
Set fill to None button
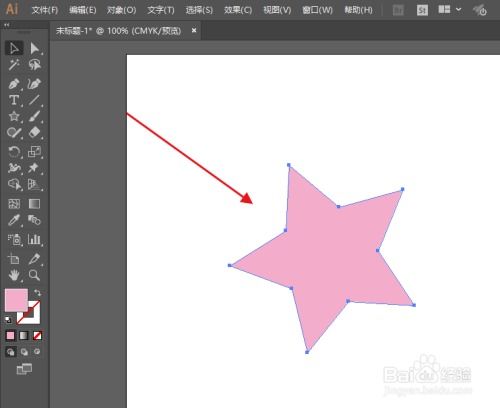pyautogui.click(x=37, y=335)
